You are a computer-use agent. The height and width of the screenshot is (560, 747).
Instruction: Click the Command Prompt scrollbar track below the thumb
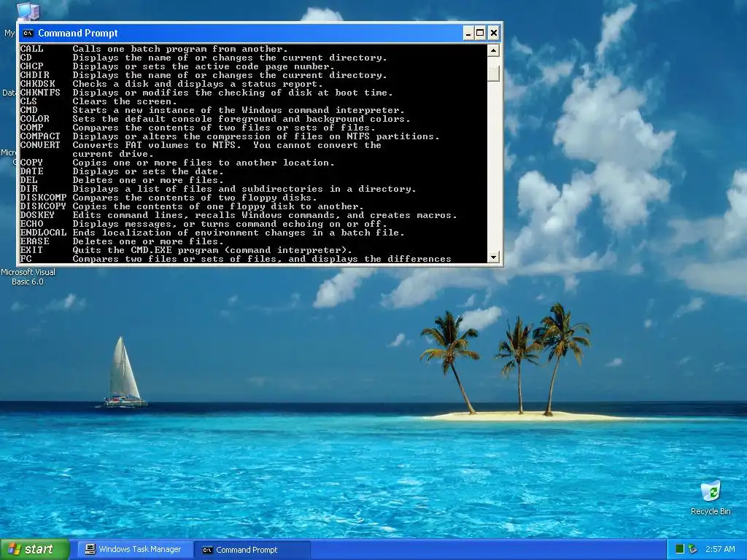point(494,167)
